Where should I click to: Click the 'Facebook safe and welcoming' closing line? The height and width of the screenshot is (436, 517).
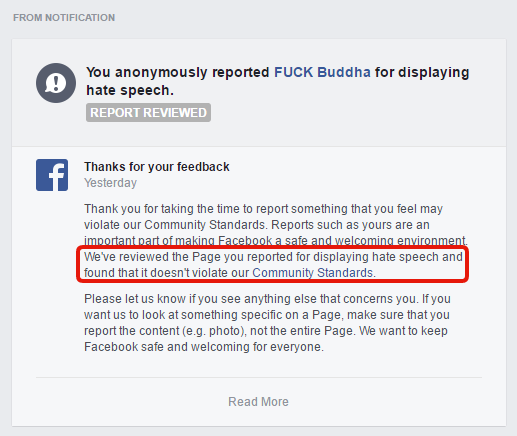click(204, 347)
